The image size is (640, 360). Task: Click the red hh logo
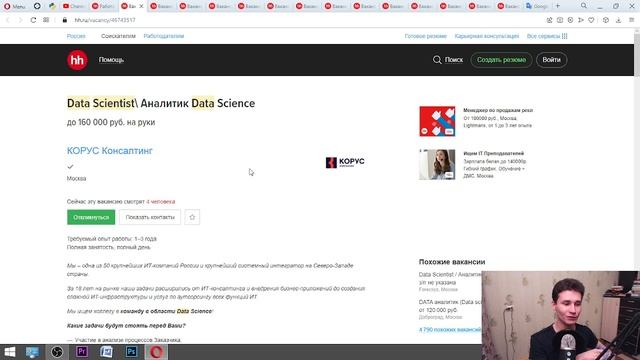tap(77, 60)
